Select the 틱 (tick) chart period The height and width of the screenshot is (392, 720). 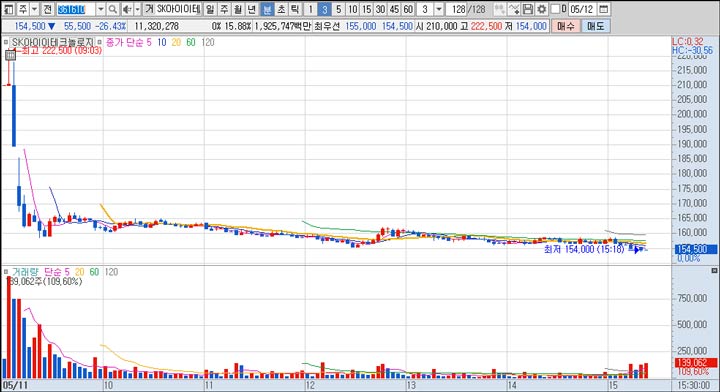(295, 9)
